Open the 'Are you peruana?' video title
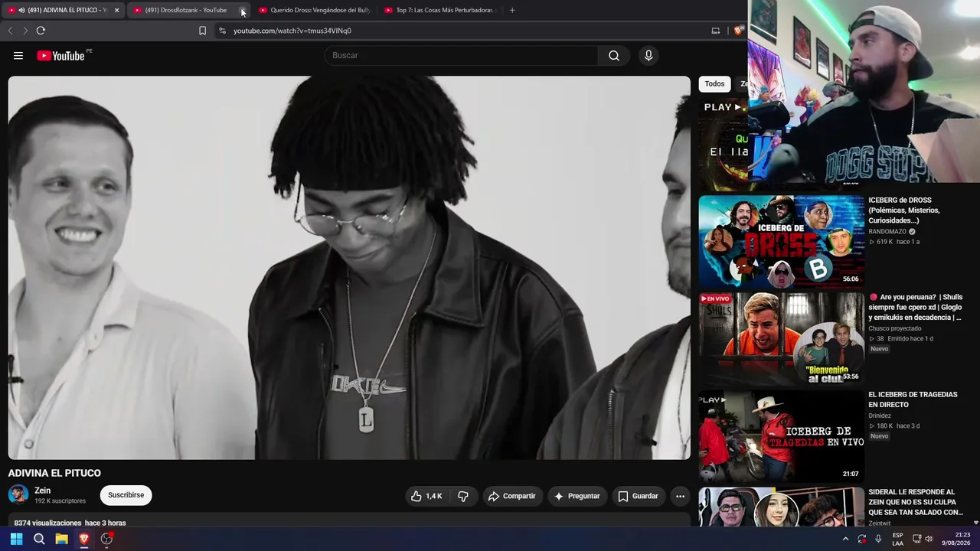Screen dimensions: 980x551 [x=916, y=307]
